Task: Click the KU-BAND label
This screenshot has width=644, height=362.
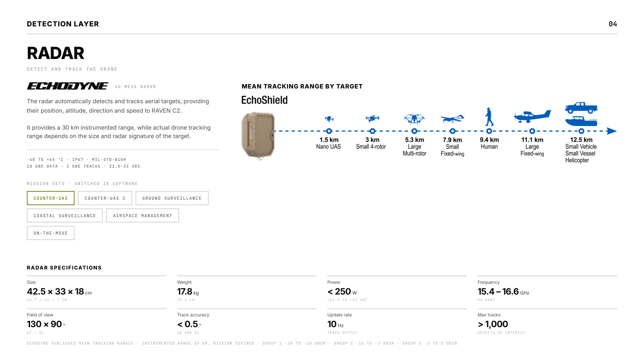Action: pos(486,300)
